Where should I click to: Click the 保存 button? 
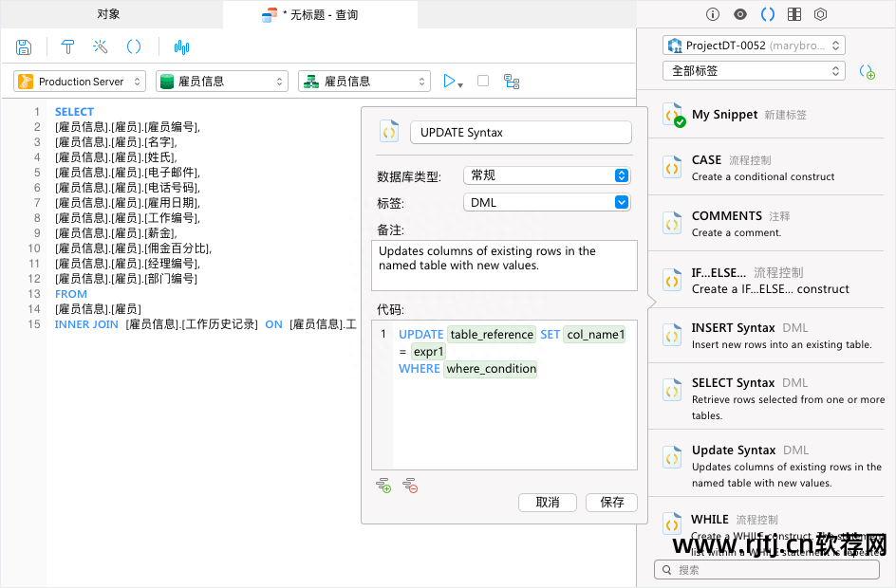coord(611,503)
